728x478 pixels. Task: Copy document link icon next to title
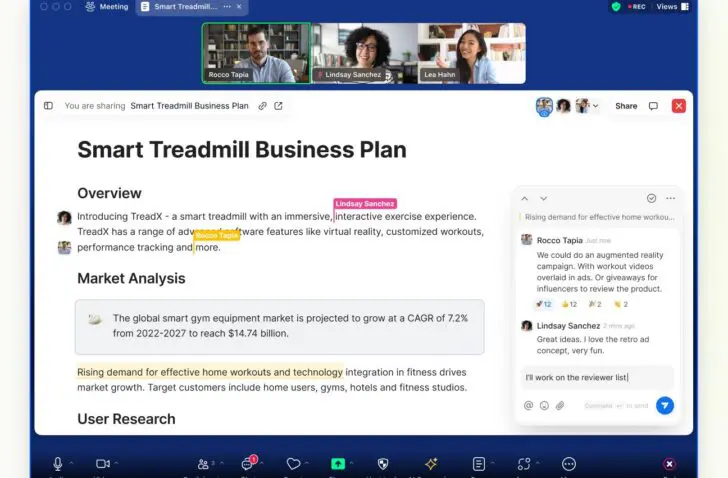coord(262,106)
